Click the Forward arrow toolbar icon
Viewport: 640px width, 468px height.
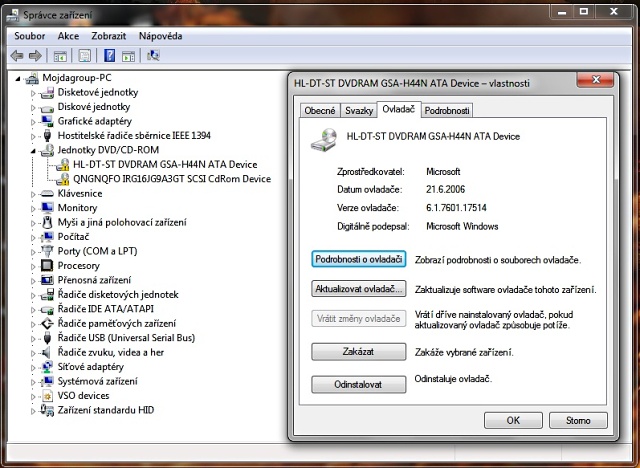coord(35,55)
